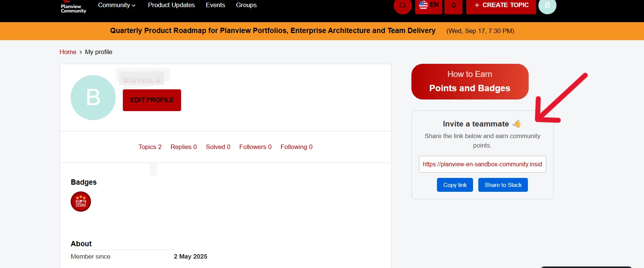The image size is (644, 268).
Task: Show Replies 0 tab
Action: coord(184,147)
